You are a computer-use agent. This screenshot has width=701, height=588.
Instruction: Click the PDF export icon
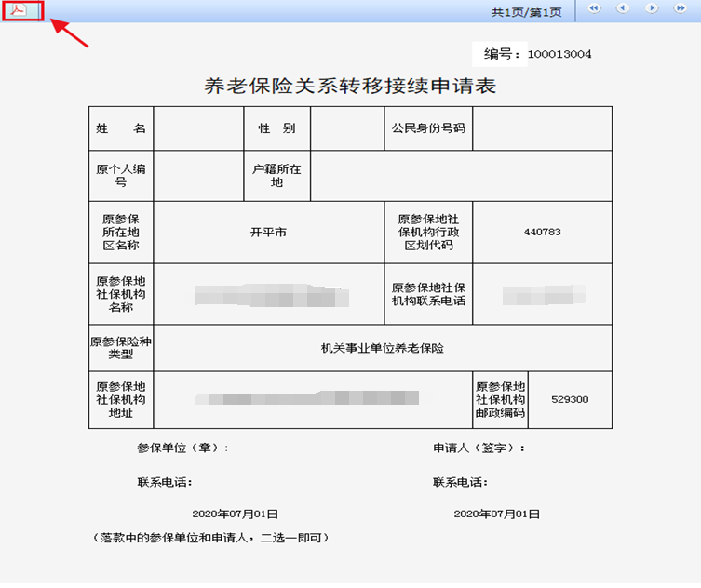click(x=19, y=10)
